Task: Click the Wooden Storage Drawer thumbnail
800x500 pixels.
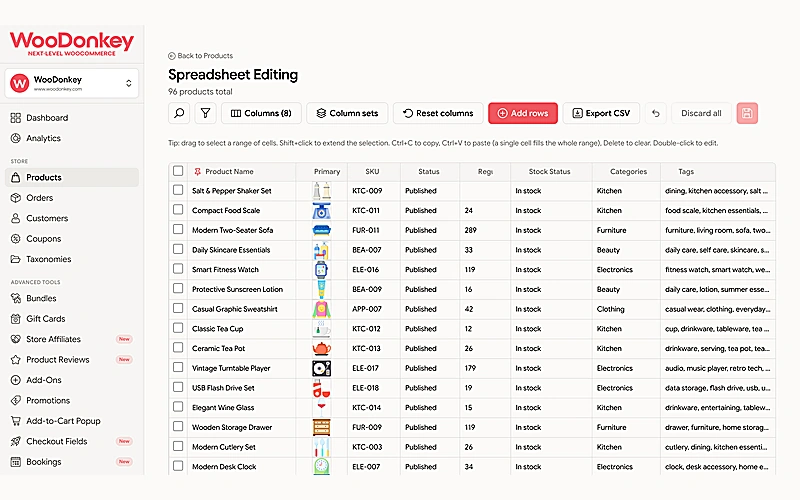Action: click(x=321, y=428)
